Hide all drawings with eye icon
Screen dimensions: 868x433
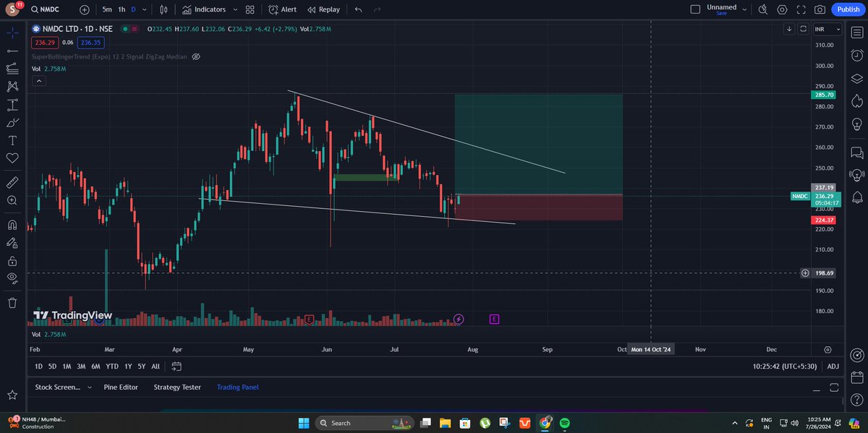click(x=12, y=278)
